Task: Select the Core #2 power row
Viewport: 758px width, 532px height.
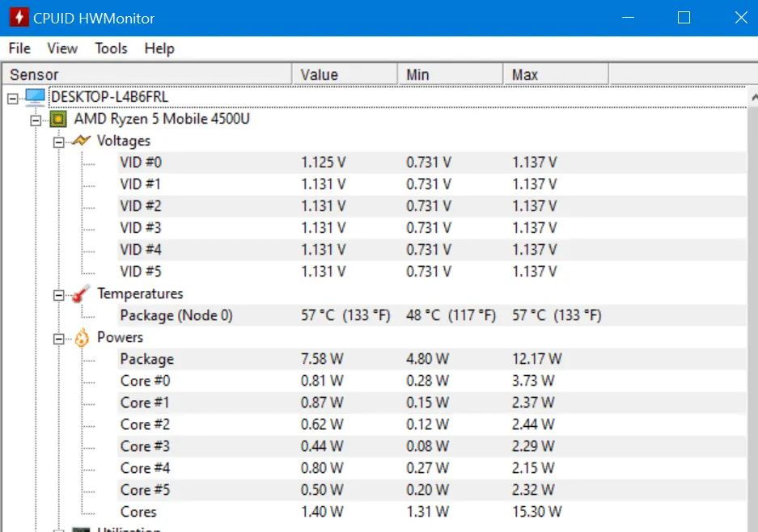Action: tap(432, 424)
